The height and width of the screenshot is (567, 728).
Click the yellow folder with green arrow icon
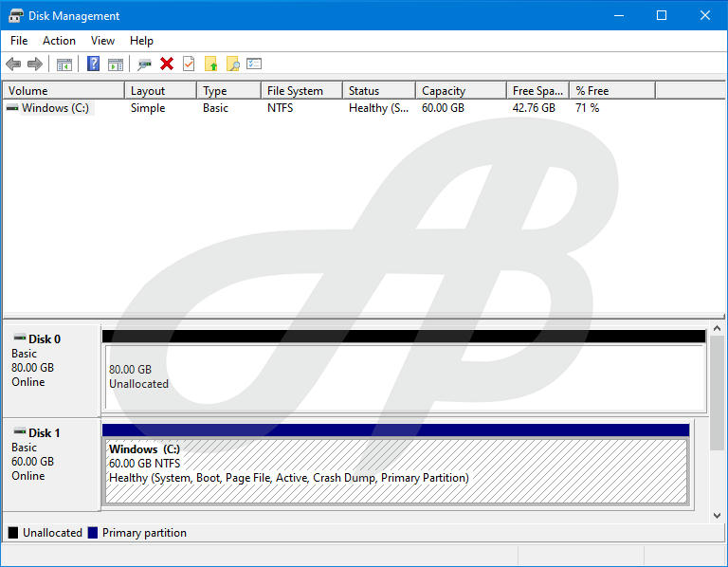pyautogui.click(x=210, y=64)
